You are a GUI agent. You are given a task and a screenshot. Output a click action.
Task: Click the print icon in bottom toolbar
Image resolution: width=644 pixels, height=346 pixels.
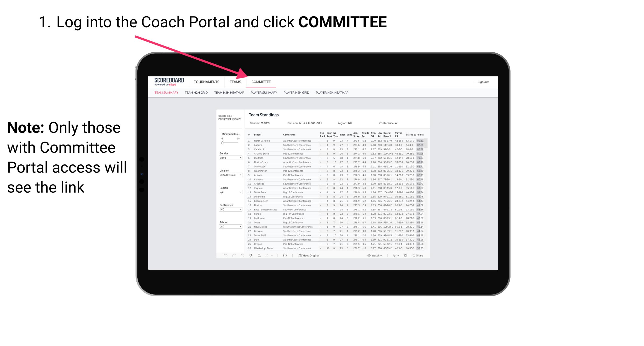click(x=394, y=256)
